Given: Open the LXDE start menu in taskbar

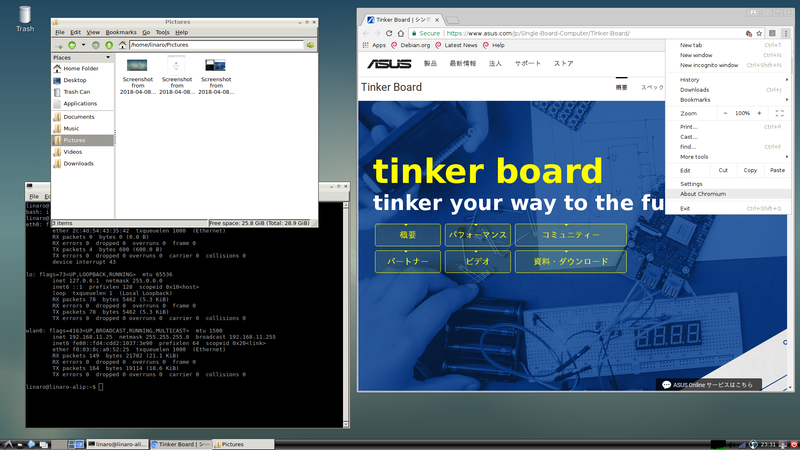Looking at the screenshot, I should (x=7, y=444).
